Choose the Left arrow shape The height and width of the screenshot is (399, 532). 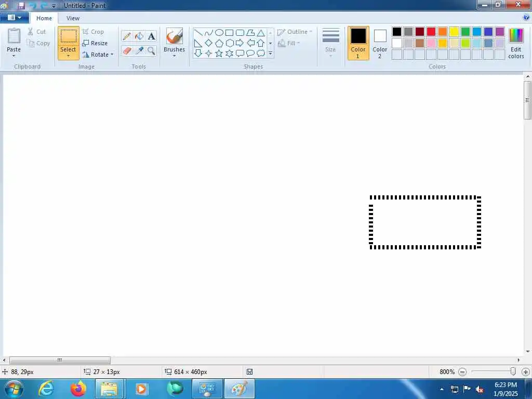(250, 43)
